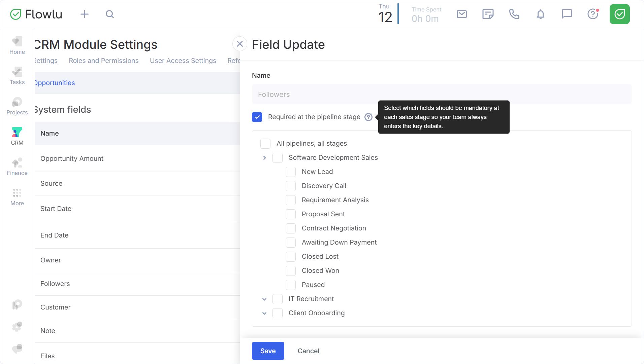Expand the Client Onboarding pipeline

pyautogui.click(x=264, y=313)
